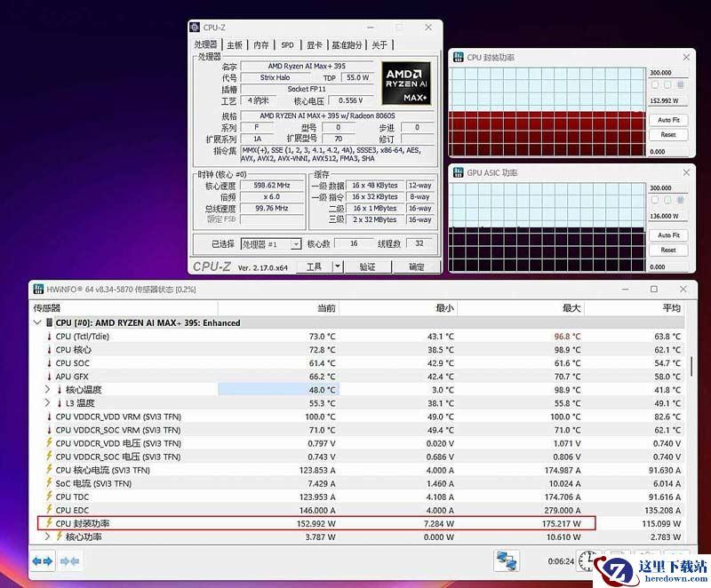This screenshot has height=588, width=711.
Task: Open the 基准跑分 tab in CPU-Z
Action: [x=347, y=45]
